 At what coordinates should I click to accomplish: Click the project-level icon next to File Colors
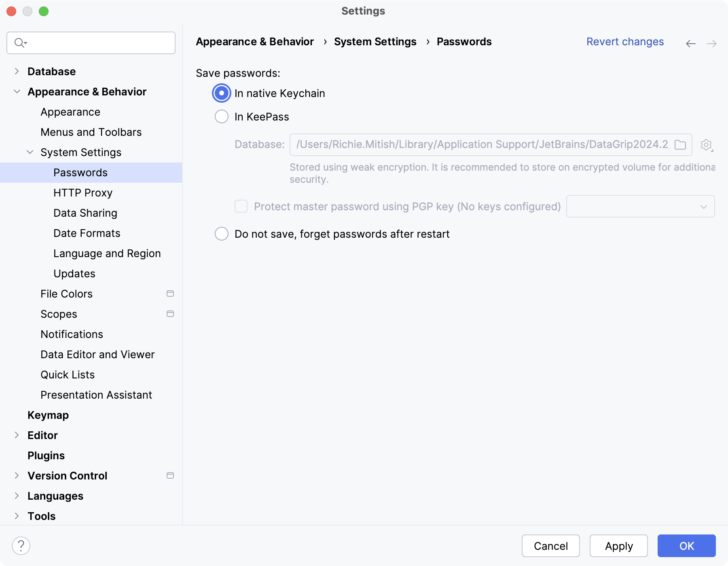[x=170, y=294]
